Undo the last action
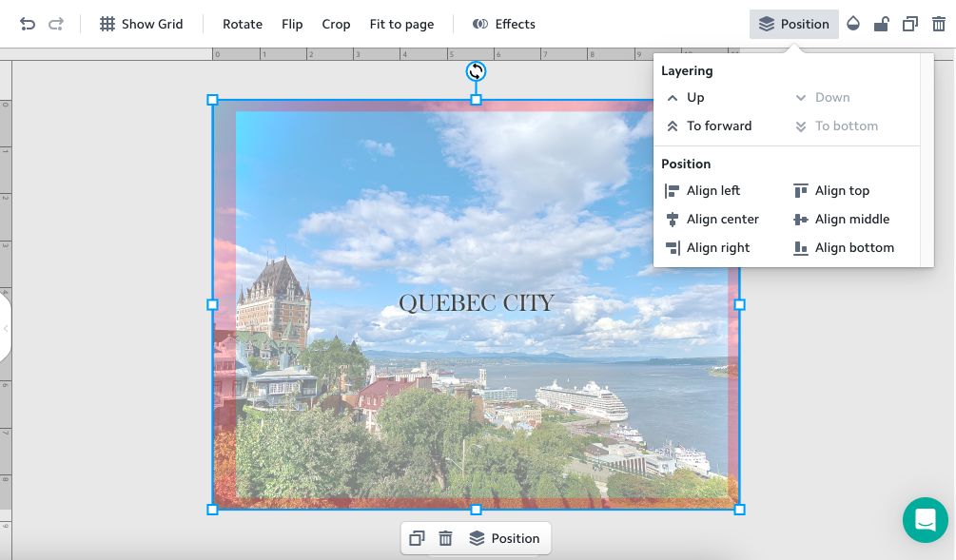This screenshot has width=956, height=560. (28, 24)
